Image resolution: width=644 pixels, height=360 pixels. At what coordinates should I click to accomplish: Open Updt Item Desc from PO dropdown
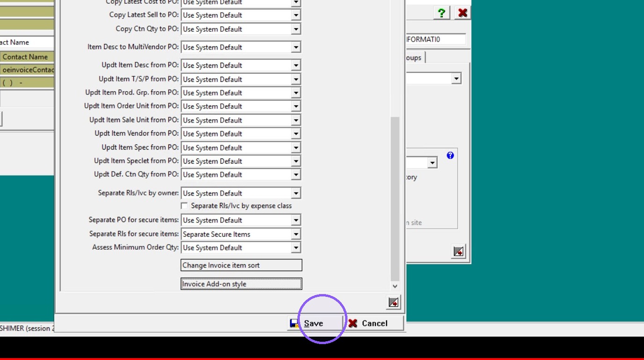[x=296, y=65]
